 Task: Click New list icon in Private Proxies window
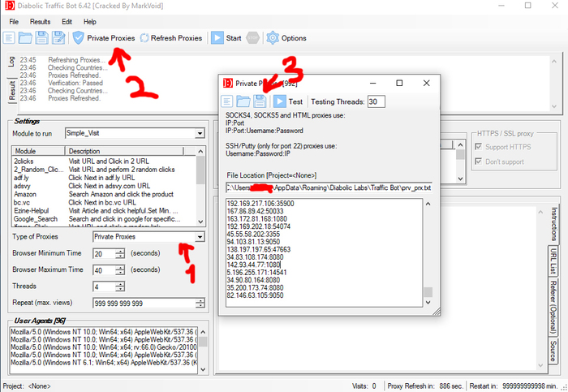(x=226, y=101)
